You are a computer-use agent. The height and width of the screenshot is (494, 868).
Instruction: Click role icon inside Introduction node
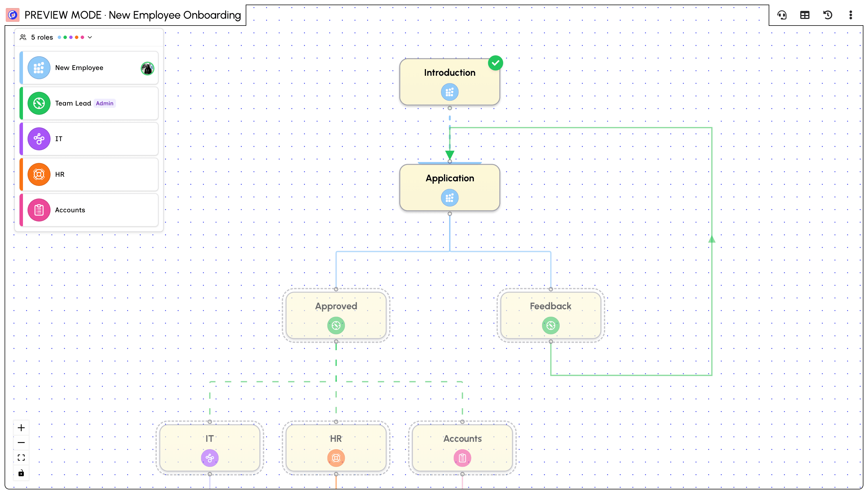coord(449,92)
